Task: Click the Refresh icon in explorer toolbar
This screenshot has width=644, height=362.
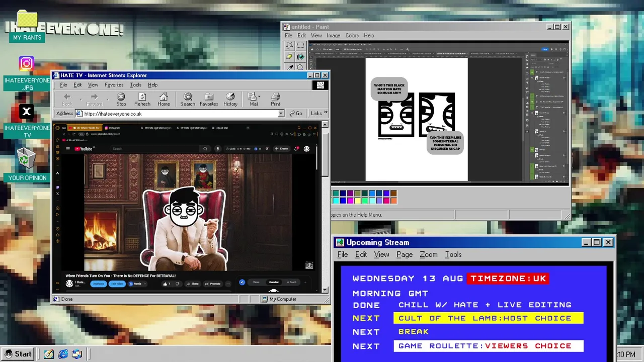Action: coord(142,100)
